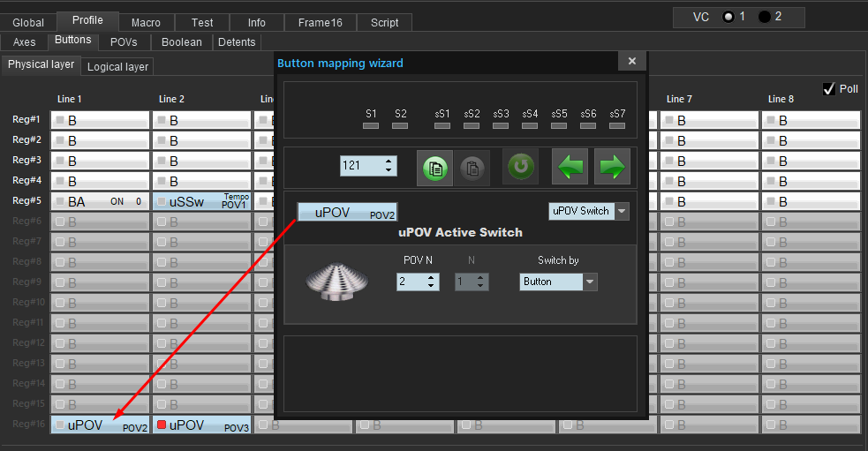Click the disabled N stepper showing 1

pyautogui.click(x=472, y=282)
